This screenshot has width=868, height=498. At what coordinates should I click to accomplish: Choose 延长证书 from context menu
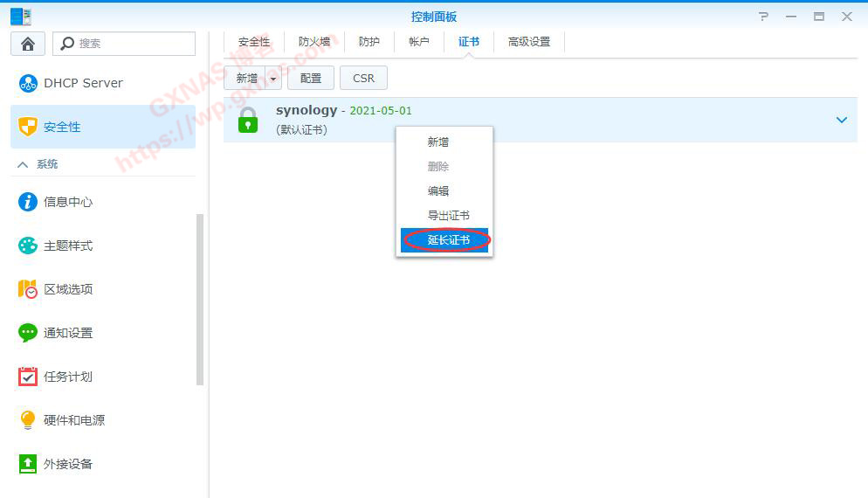coord(448,240)
